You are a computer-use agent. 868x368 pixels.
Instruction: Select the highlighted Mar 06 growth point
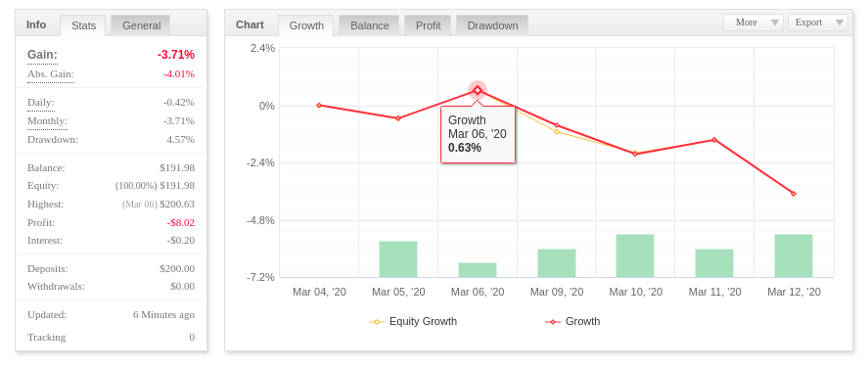(x=478, y=90)
